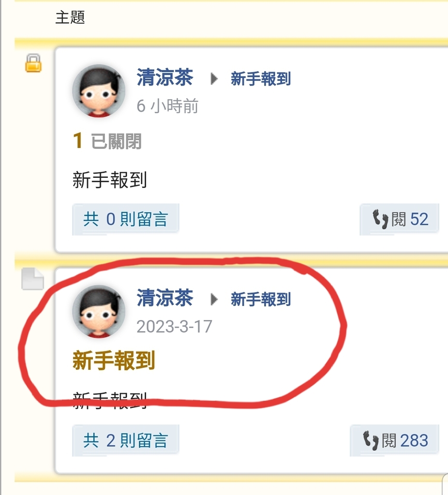The image size is (448, 495).
Task: Open the bold 新手報到 thread title
Action: (x=114, y=360)
